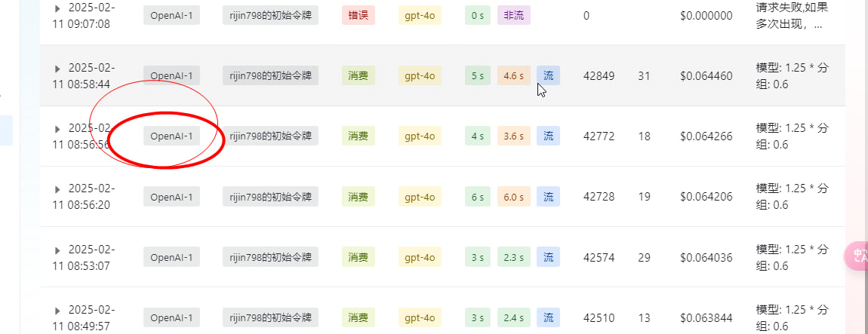868x334 pixels.
Task: Expand the 08:56:20 log row arrow
Action: 57,190
